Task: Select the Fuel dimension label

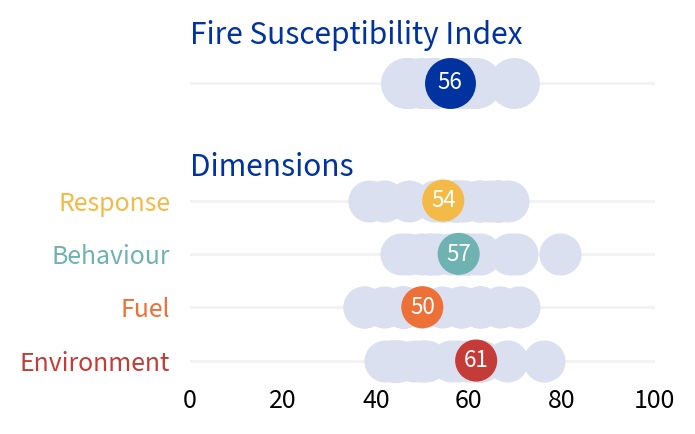Action: click(x=145, y=308)
